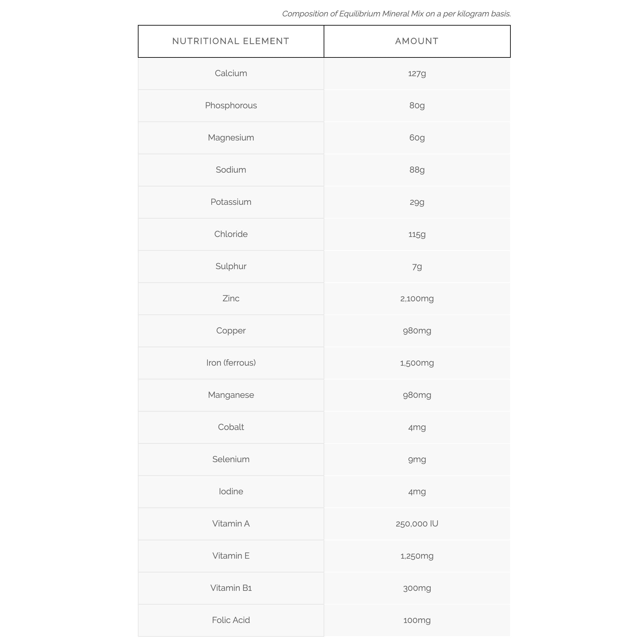This screenshot has width=644, height=644.
Task: Select the Zinc cell
Action: tap(231, 298)
